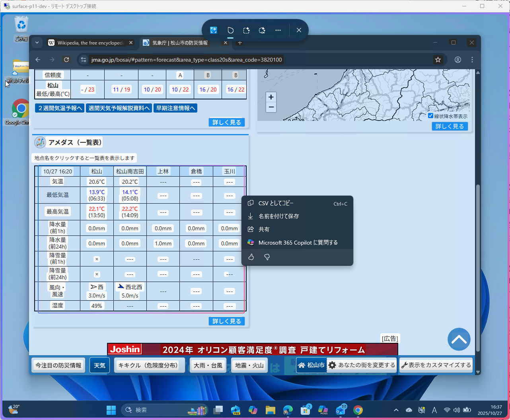Click the rescan sparkle icon in the capture toolbar
Viewport: 510px width, 420px height.
coord(262,30)
